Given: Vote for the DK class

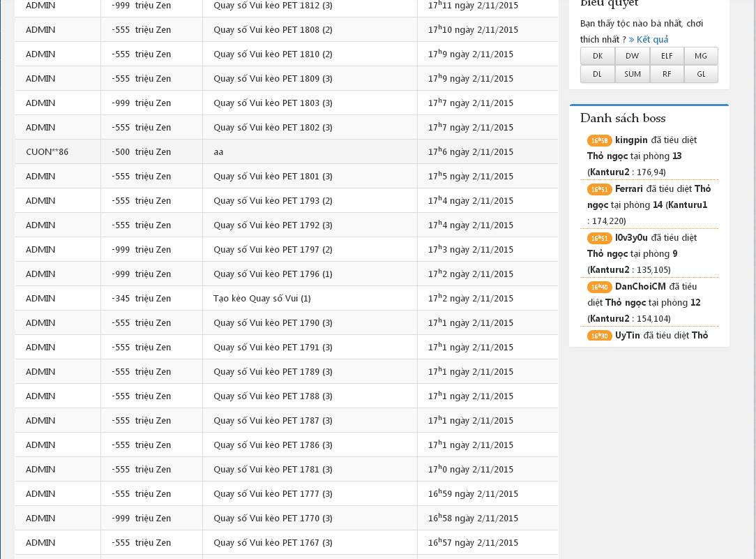Looking at the screenshot, I should click(x=598, y=56).
